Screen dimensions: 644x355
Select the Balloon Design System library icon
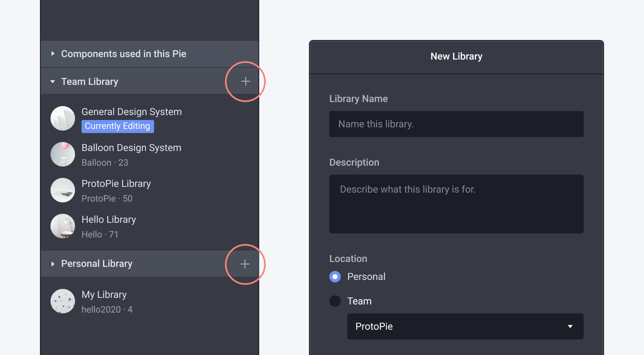62,154
